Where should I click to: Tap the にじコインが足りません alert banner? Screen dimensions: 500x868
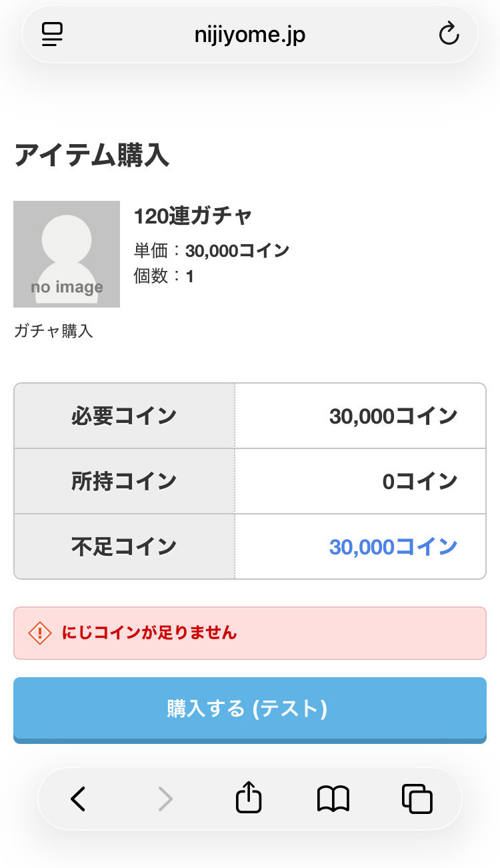point(250,633)
